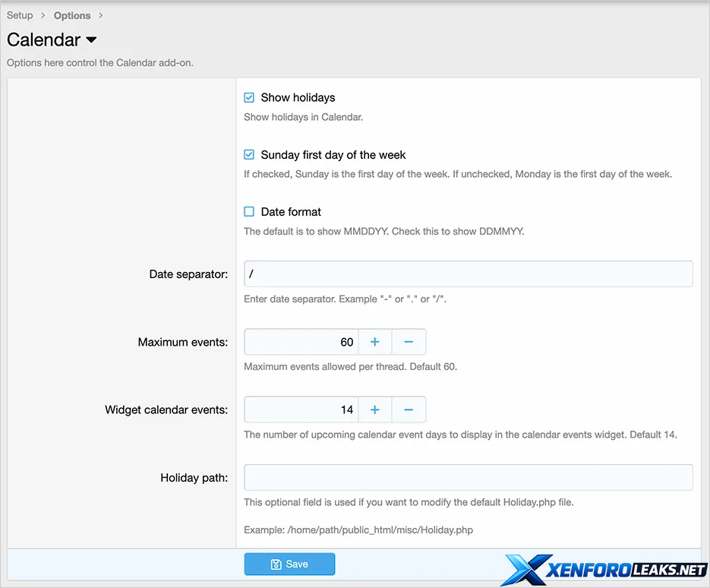Click the chevron after Options breadcrumb
This screenshot has width=710, height=588.
(101, 15)
